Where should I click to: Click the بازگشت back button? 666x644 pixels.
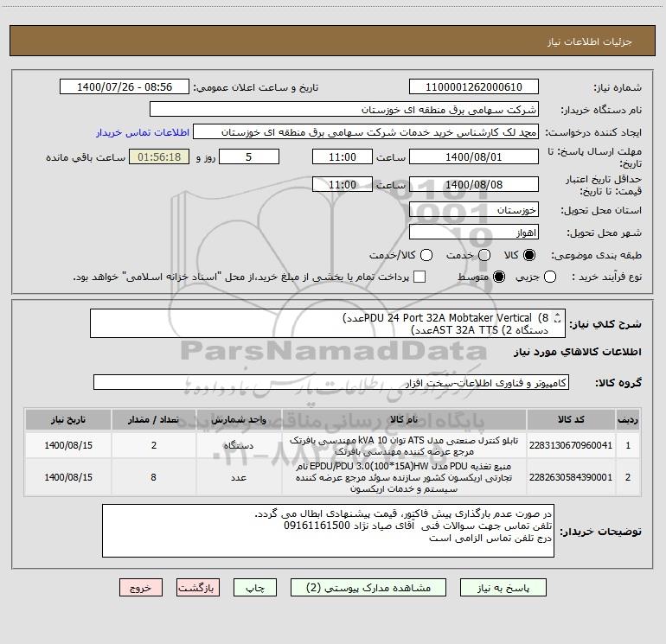(198, 588)
